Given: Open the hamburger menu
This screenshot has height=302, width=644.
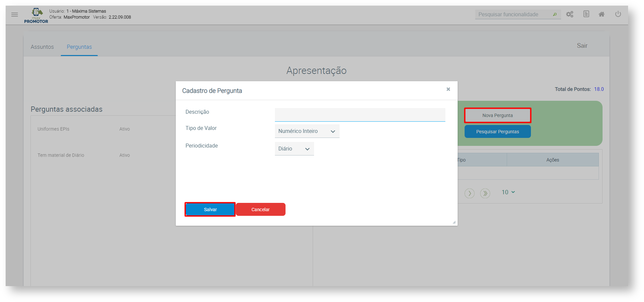Looking at the screenshot, I should [15, 15].
